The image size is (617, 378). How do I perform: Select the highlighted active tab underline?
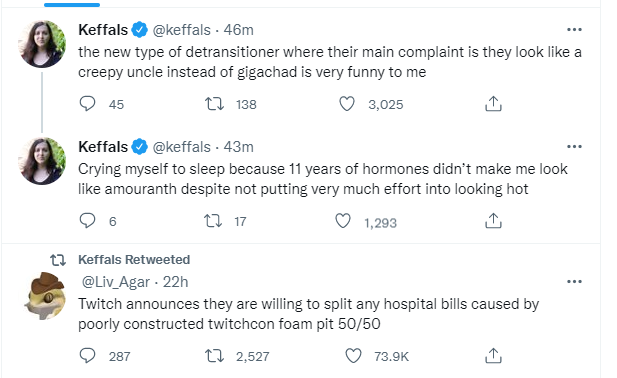(72, 5)
